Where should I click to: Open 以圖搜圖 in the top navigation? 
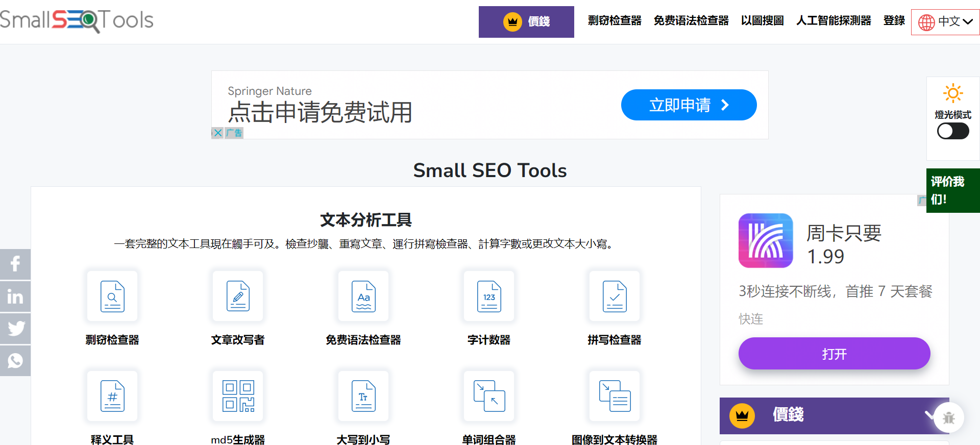[762, 21]
